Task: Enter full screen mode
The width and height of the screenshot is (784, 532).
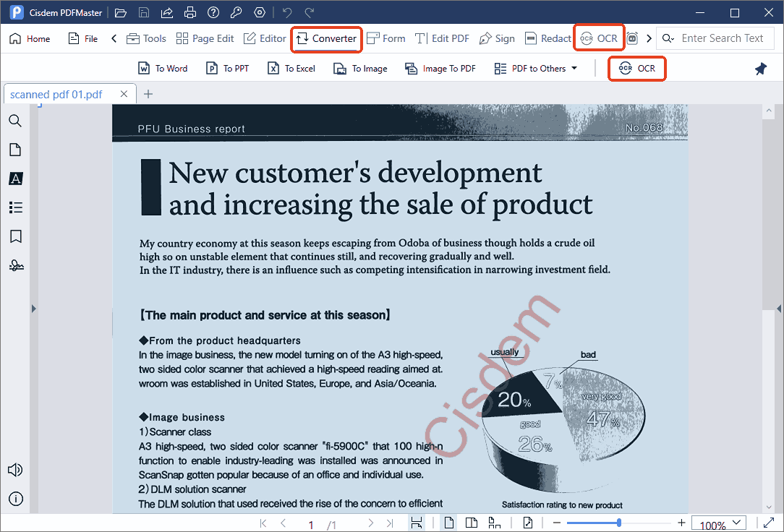Action: [x=769, y=523]
